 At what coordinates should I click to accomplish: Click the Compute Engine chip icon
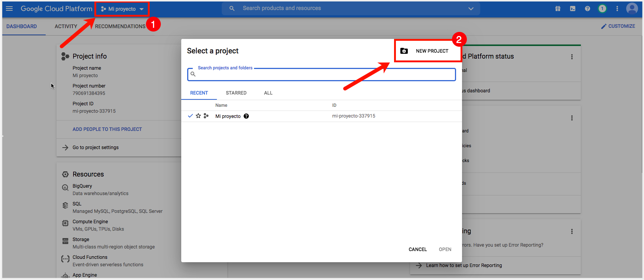tap(65, 223)
